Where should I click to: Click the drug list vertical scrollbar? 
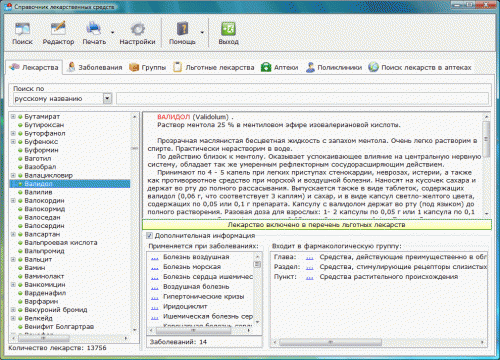click(x=135, y=223)
